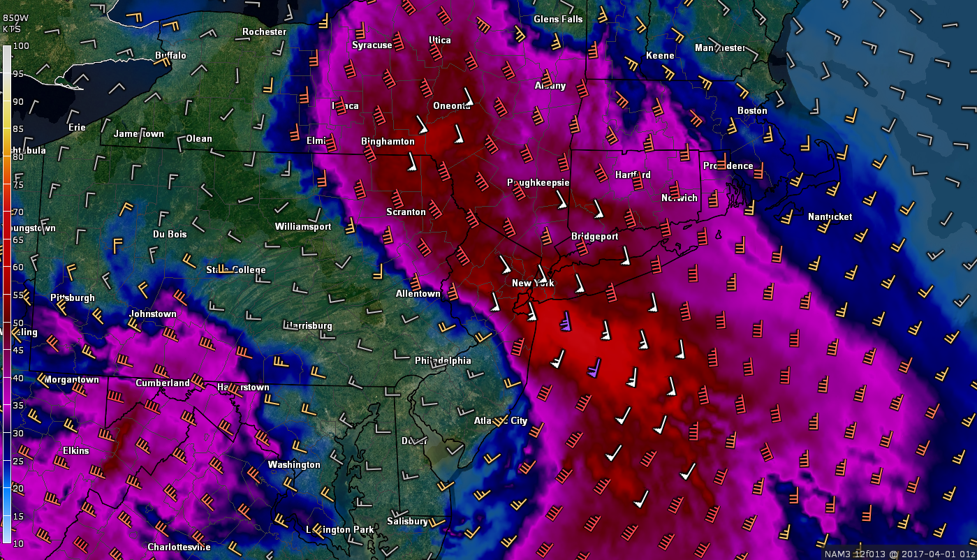Screen dimensions: 977x560
Task: Click the white wind barb northeast of Oneonta
Action: [x=469, y=98]
